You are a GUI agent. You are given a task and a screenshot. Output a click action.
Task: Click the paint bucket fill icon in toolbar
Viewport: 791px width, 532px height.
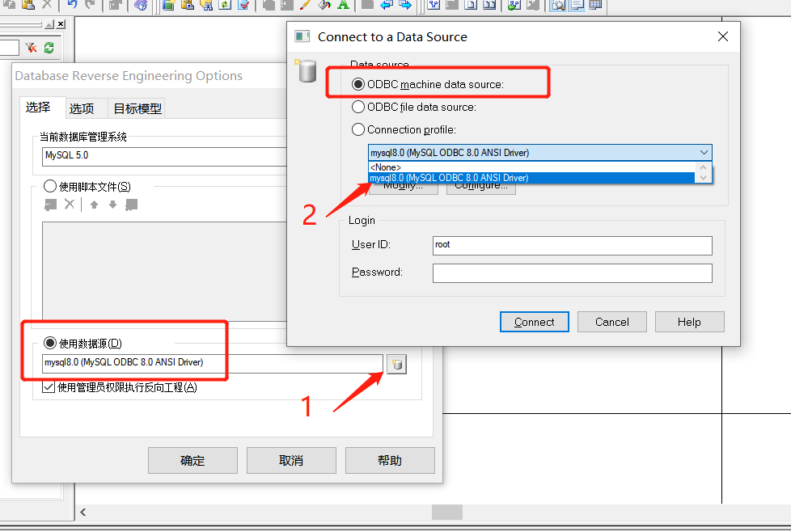[x=324, y=5]
